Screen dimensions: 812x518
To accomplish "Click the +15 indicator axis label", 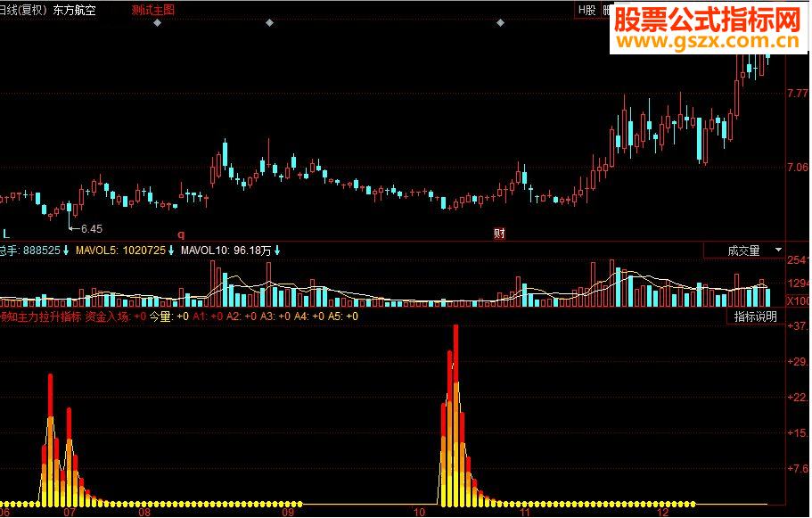I will point(798,433).
